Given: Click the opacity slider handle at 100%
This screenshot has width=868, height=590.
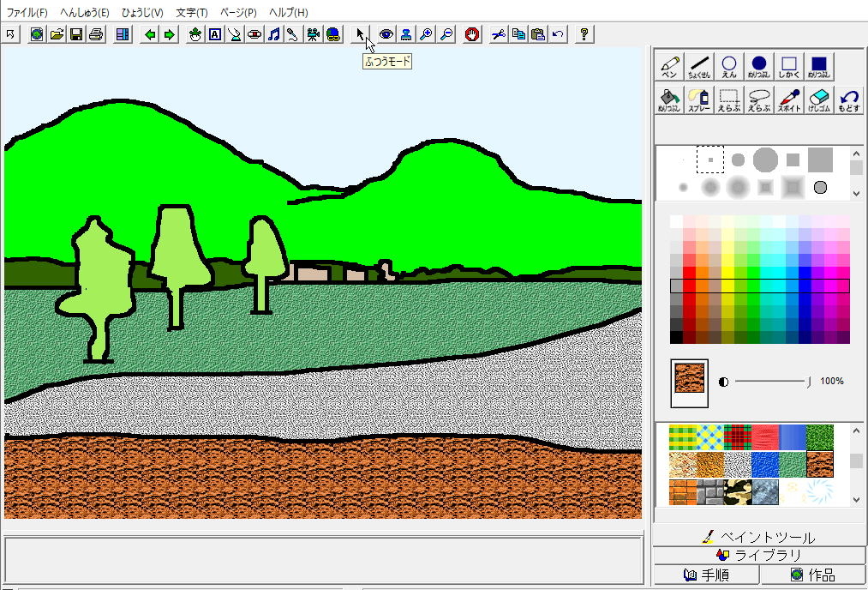Looking at the screenshot, I should 809,381.
